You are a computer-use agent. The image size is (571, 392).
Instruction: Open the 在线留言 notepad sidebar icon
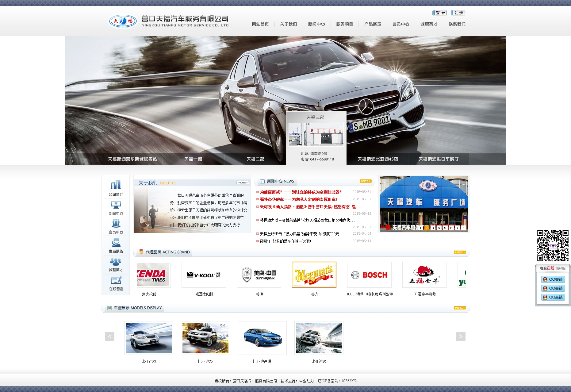[116, 280]
